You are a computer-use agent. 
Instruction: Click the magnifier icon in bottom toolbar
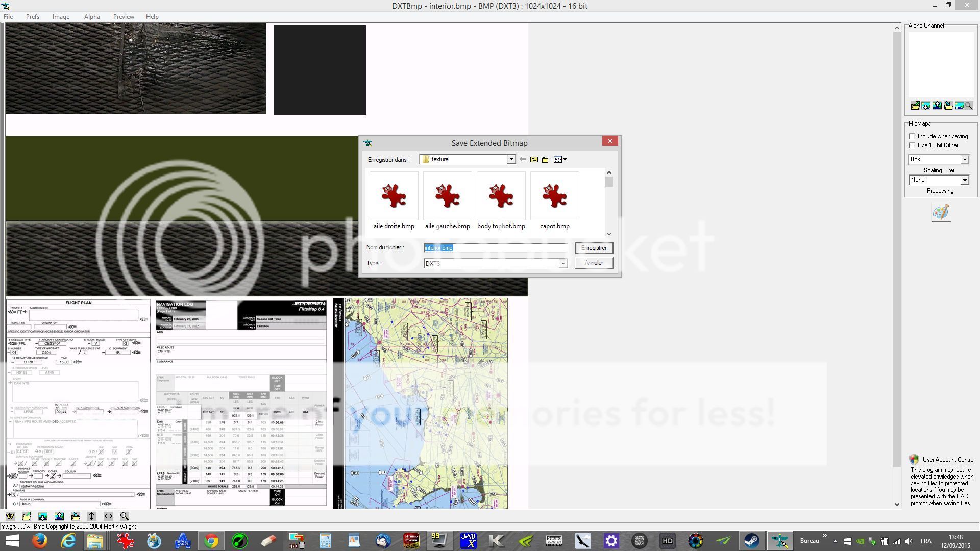[x=125, y=516]
